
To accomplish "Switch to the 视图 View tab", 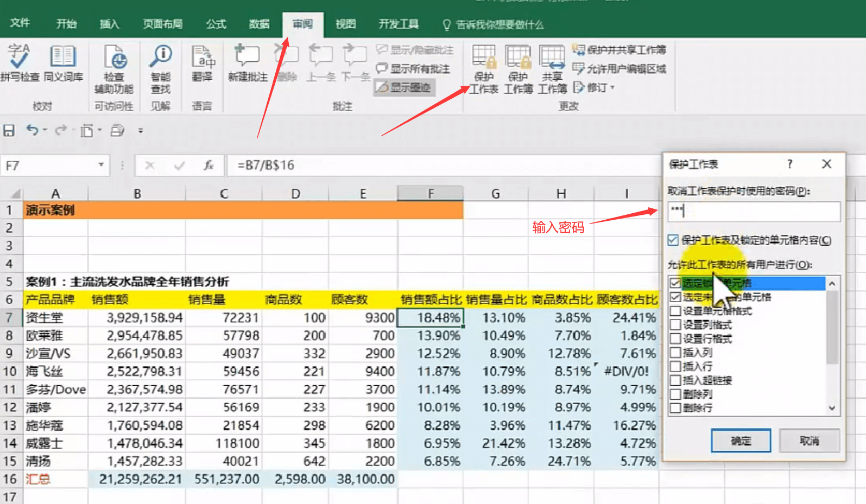I will click(x=345, y=24).
